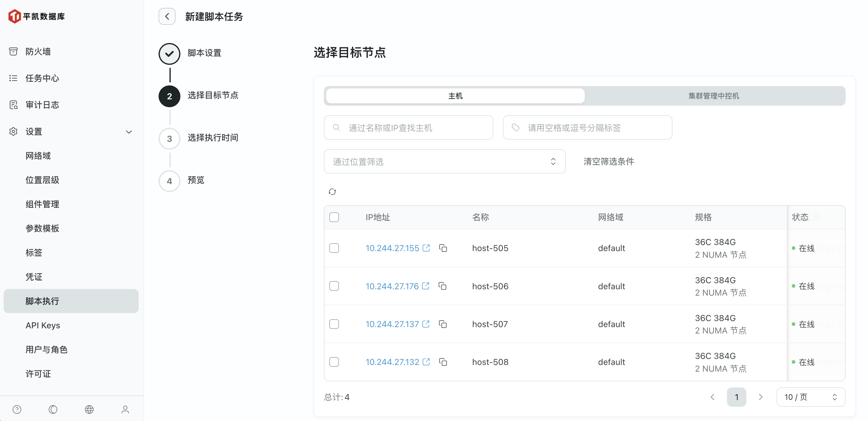
Task: Open the user profile icon
Action: click(x=125, y=409)
